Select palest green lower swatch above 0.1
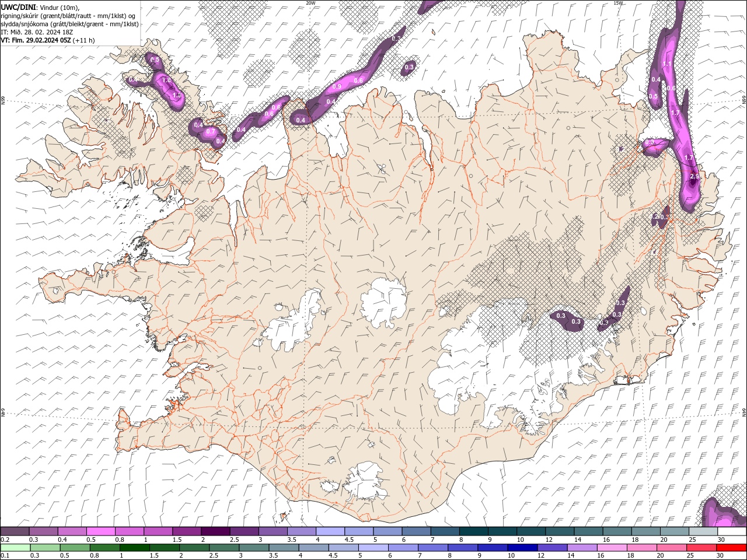747x560 pixels. [15, 547]
